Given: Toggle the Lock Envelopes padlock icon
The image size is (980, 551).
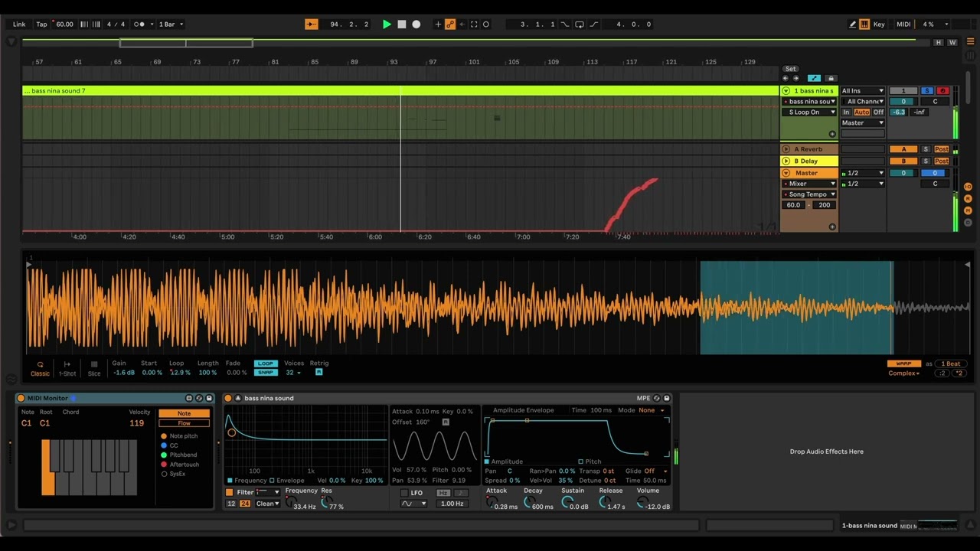Looking at the screenshot, I should (x=831, y=78).
